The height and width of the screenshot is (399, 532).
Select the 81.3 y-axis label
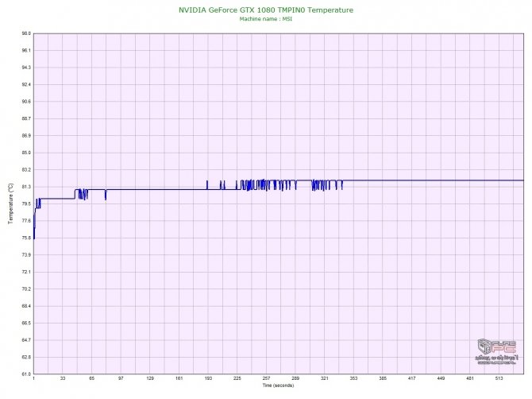26,187
